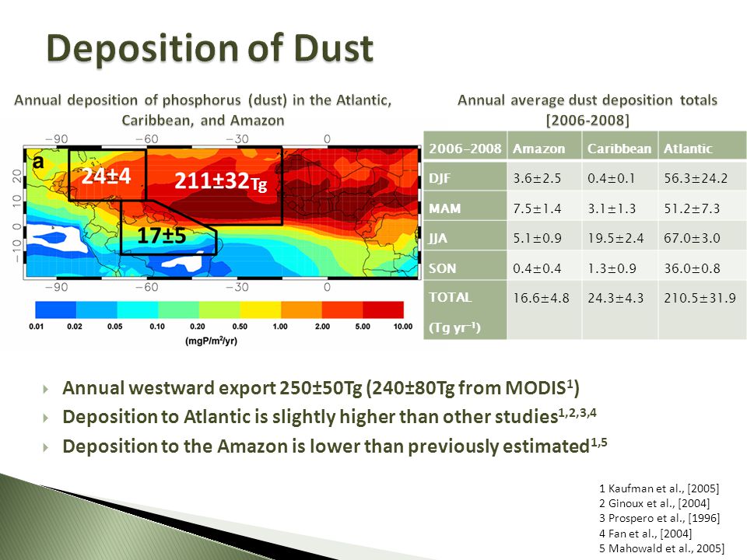The image size is (747, 560).
Task: Click the 'Ginoux et al., [2004]' reference
Action: (x=654, y=503)
